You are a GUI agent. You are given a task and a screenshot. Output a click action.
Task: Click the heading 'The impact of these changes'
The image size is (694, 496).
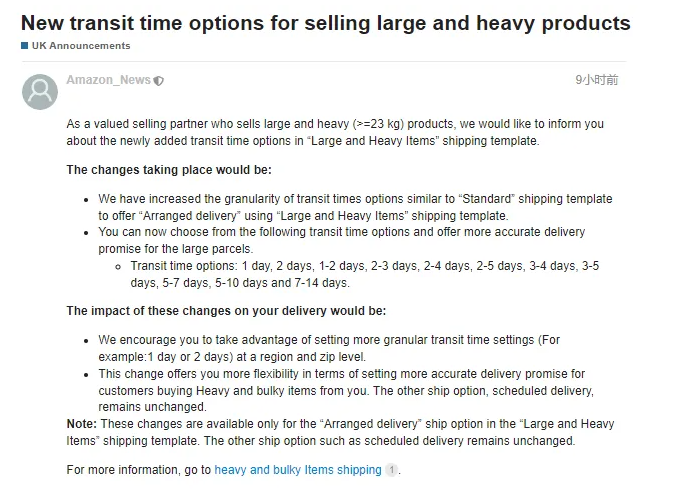(226, 311)
